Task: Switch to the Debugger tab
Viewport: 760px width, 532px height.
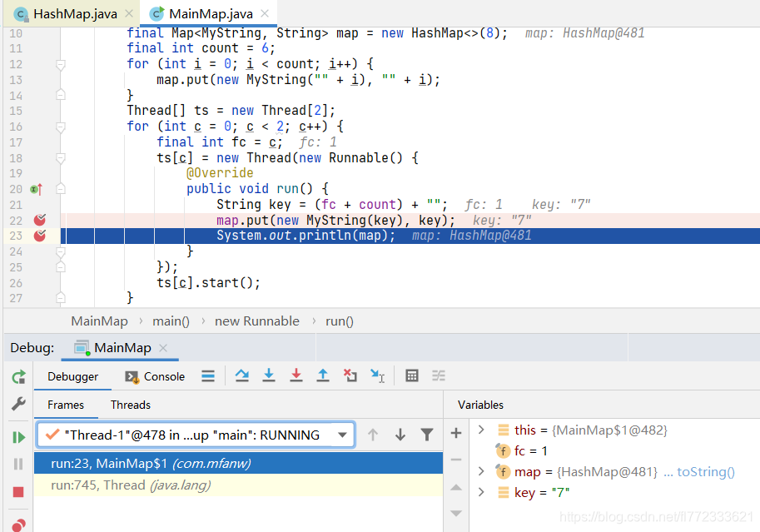Action: [72, 376]
